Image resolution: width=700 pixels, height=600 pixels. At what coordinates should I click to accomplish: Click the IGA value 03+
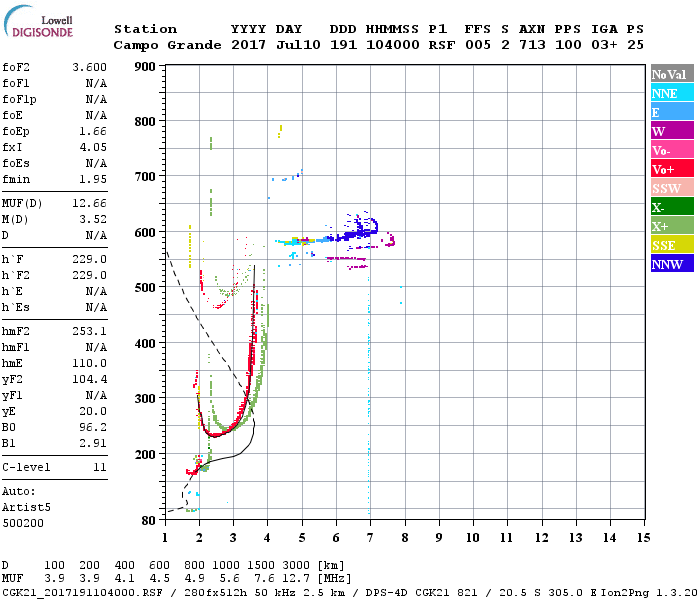(604, 45)
